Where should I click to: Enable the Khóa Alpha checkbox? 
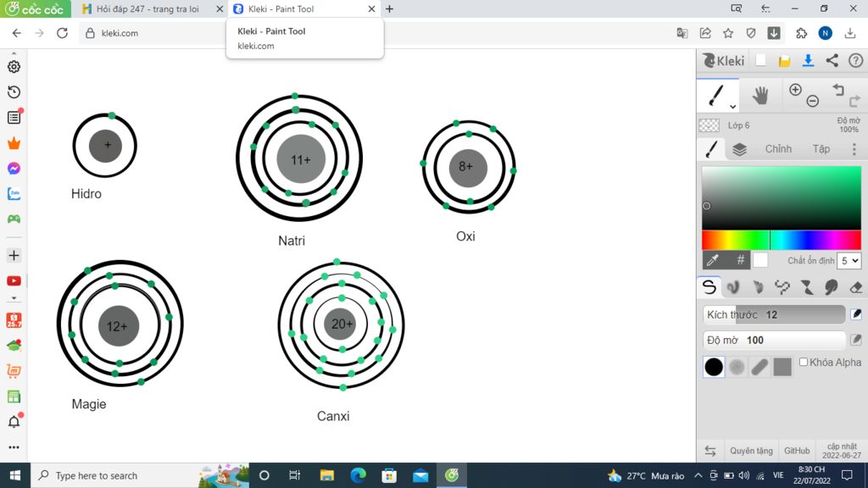pos(804,362)
